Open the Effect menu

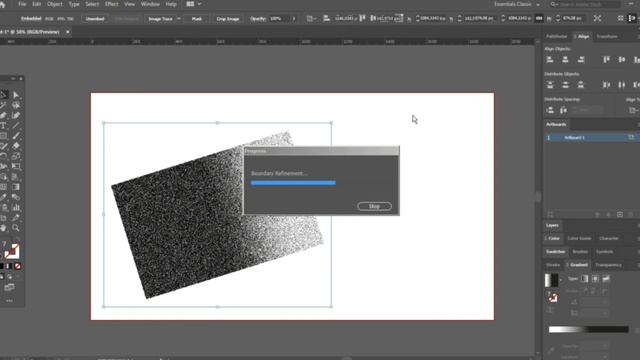(111, 4)
